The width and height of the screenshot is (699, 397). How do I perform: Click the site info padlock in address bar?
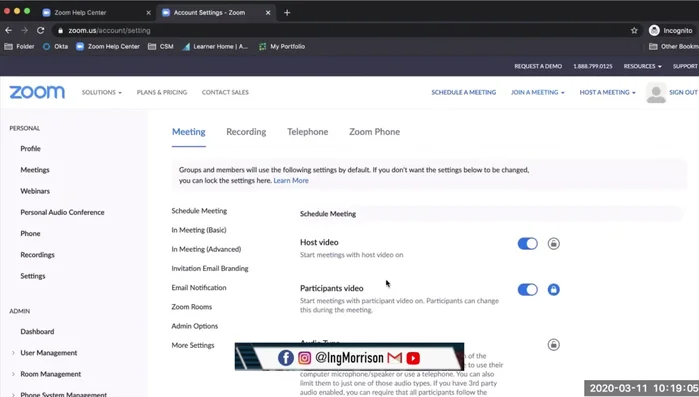[61, 31]
